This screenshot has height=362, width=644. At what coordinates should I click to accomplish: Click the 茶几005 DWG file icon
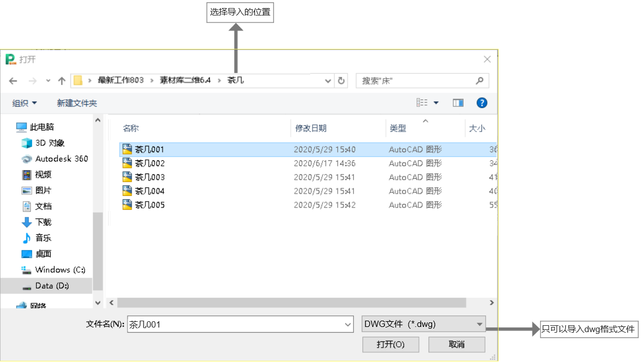click(x=128, y=205)
